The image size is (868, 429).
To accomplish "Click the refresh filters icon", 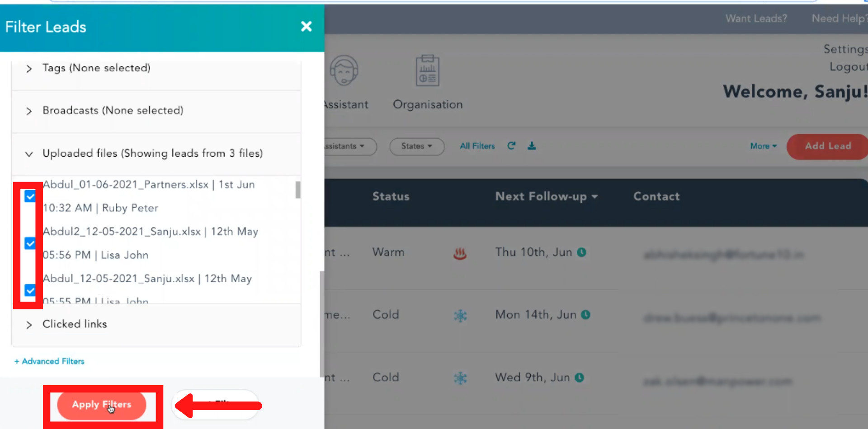I will (x=511, y=146).
